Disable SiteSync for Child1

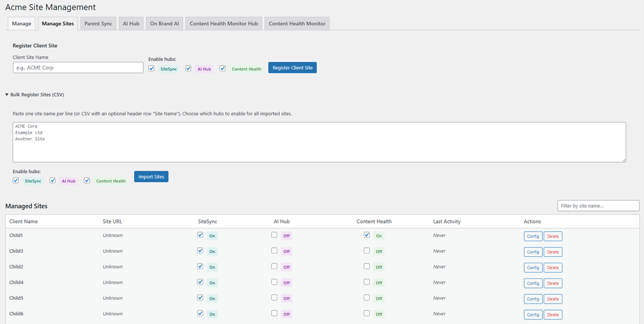coord(200,235)
